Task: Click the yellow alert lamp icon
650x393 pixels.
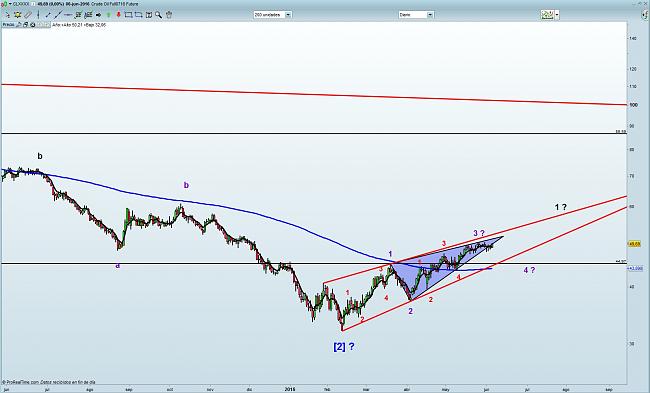Action: point(17,15)
